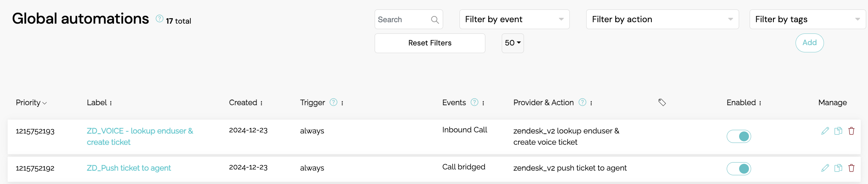868x184 pixels.
Task: Open ZD_VOICE - lookup enduser & create ticket link
Action: pyautogui.click(x=140, y=136)
